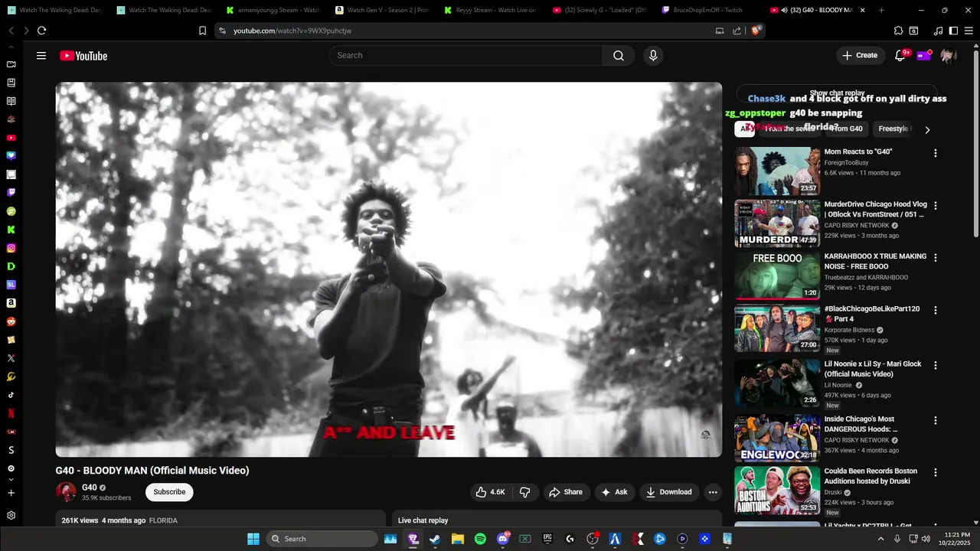
Task: Open options for 'Mom Reacts to G40'
Action: [935, 153]
